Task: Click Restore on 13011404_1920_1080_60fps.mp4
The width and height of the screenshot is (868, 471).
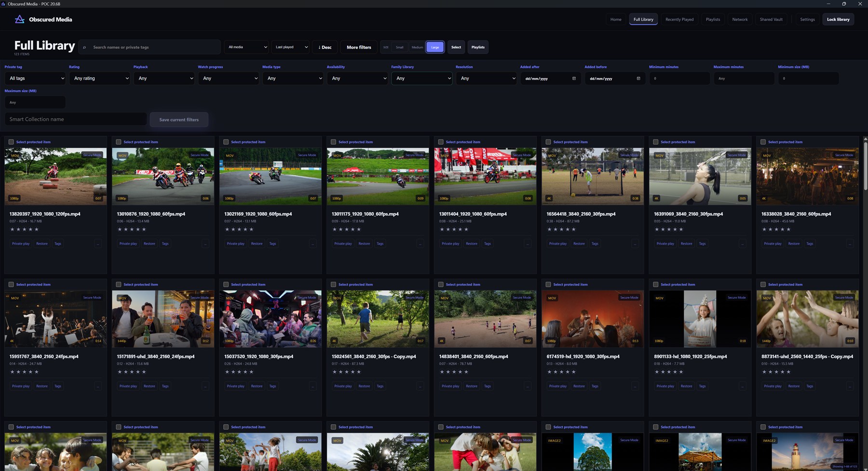Action: pyautogui.click(x=472, y=244)
